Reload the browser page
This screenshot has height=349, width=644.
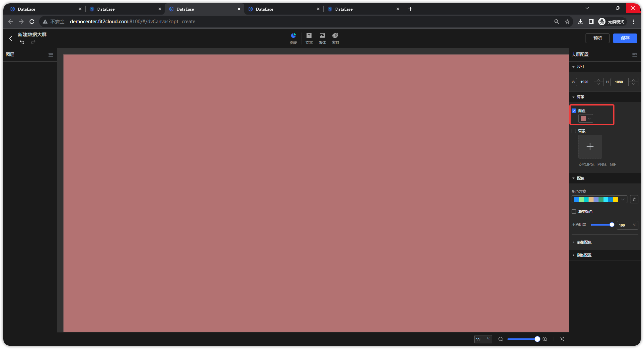32,22
